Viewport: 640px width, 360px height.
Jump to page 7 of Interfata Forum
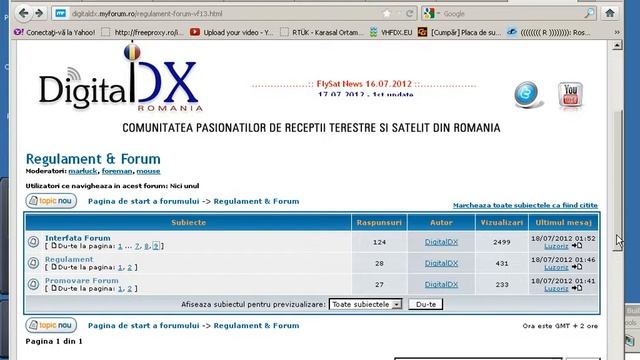tap(137, 246)
